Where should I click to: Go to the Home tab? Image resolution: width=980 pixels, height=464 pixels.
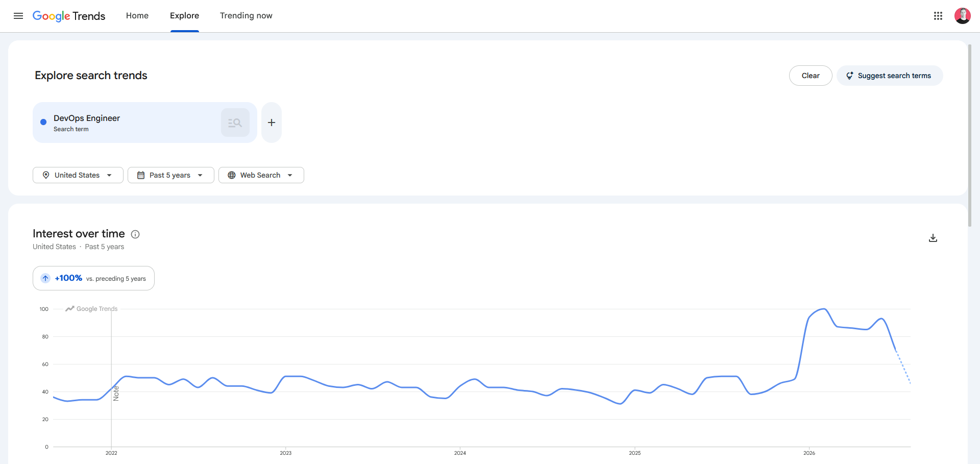(x=137, y=16)
